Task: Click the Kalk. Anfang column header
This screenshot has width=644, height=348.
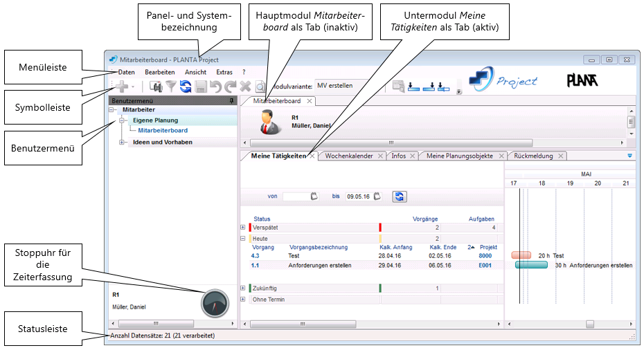Action: 396,247
